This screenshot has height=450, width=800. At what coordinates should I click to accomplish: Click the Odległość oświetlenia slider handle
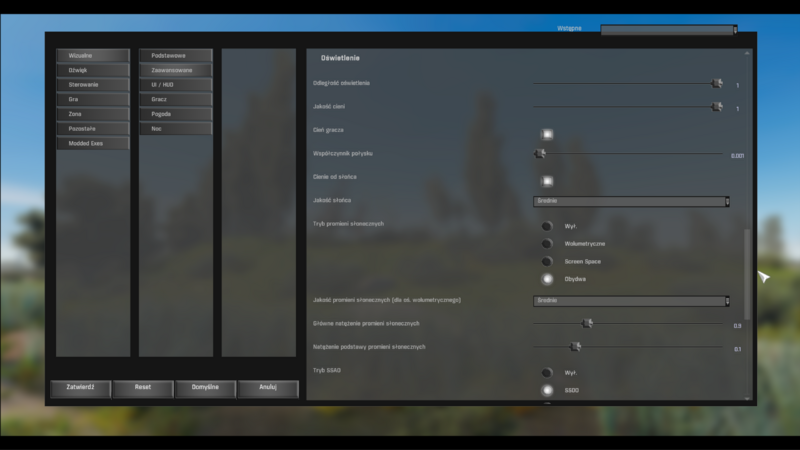click(717, 84)
